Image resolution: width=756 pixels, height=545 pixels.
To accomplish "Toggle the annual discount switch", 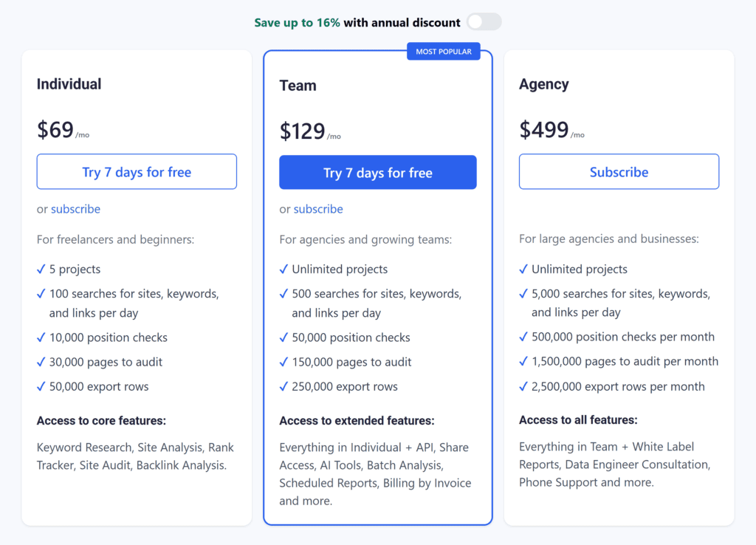I will (484, 22).
